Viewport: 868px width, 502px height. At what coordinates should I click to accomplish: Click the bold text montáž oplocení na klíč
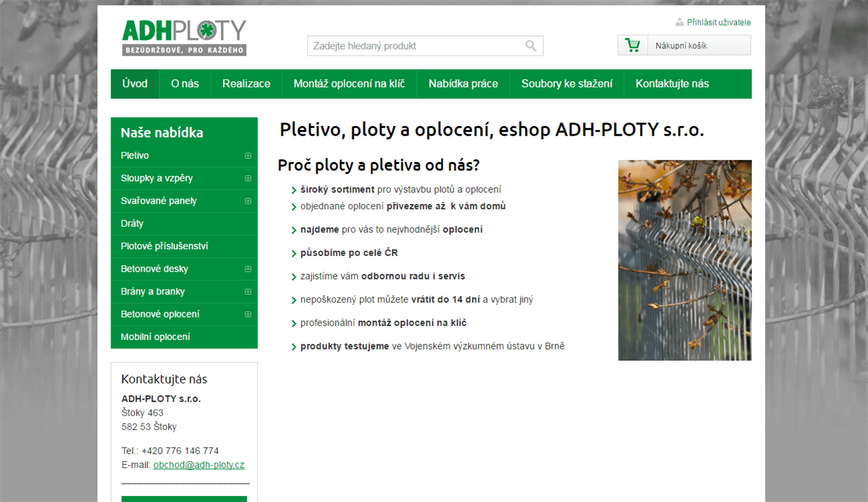coord(412,323)
